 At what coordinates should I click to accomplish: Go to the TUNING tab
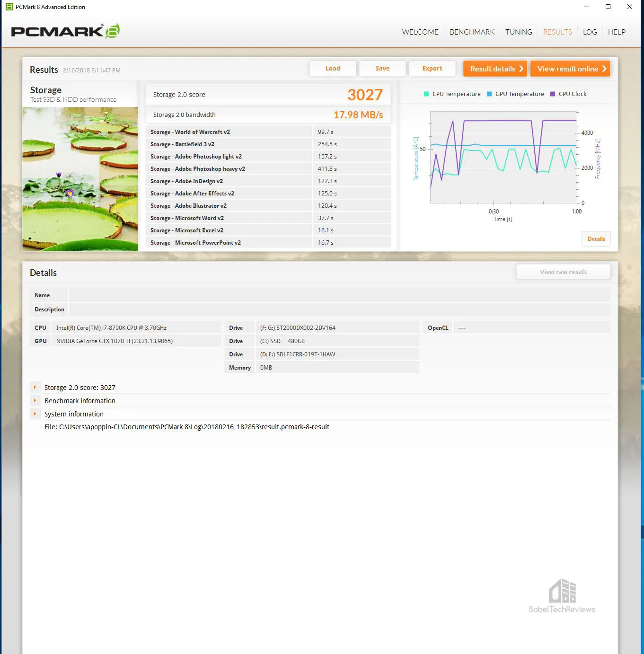(519, 32)
